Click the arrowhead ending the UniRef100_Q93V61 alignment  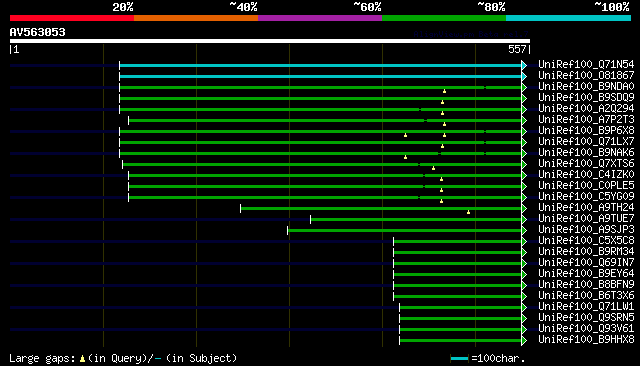[x=524, y=329]
